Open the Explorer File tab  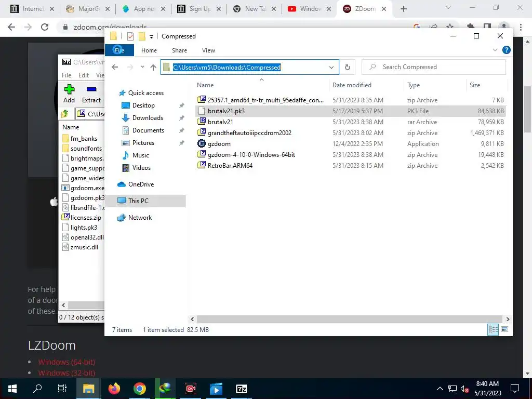point(119,50)
